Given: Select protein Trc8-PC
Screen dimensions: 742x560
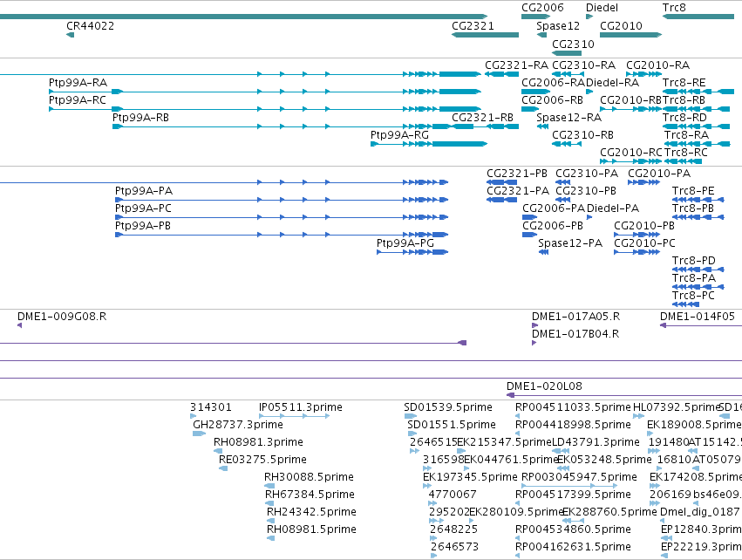Looking at the screenshot, I should point(693,297).
